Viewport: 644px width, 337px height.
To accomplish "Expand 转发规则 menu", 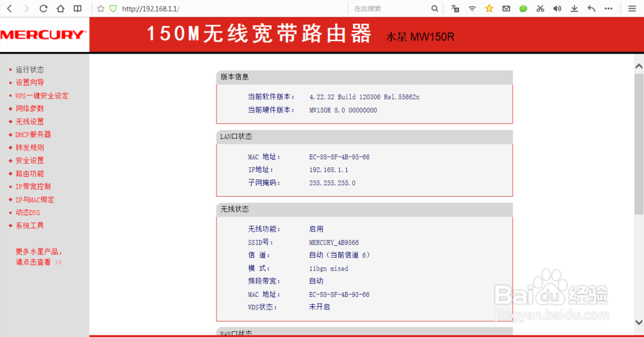I will pyautogui.click(x=30, y=147).
